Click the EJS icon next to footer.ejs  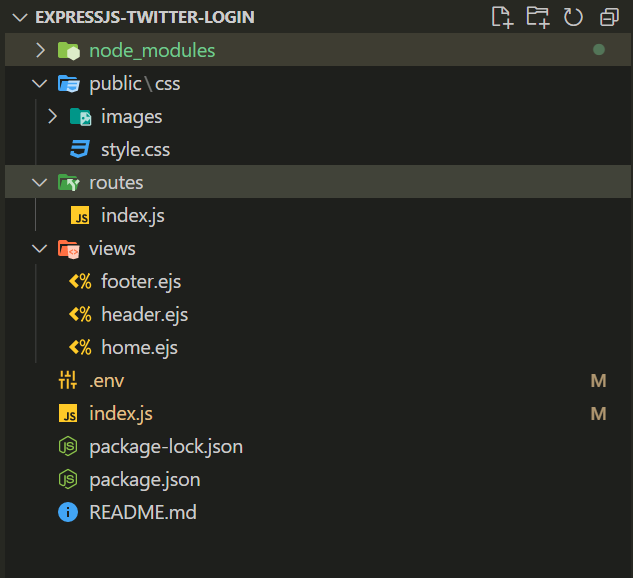[x=80, y=282]
